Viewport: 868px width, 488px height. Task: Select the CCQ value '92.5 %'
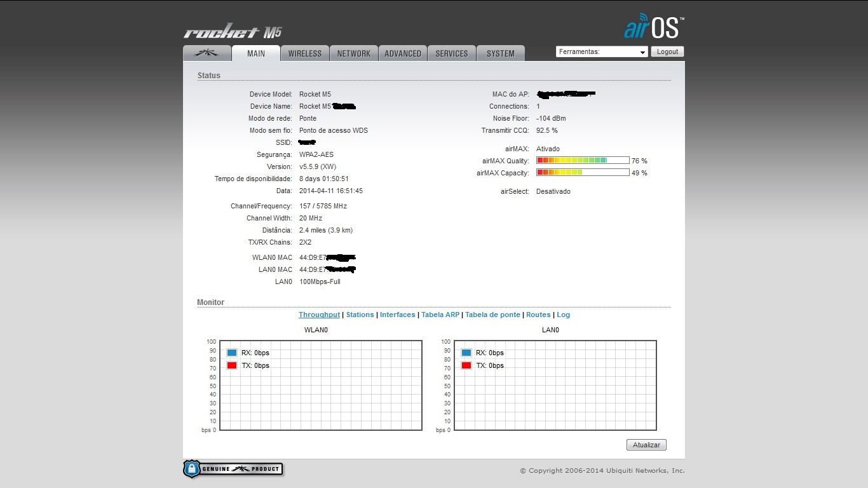[547, 131]
